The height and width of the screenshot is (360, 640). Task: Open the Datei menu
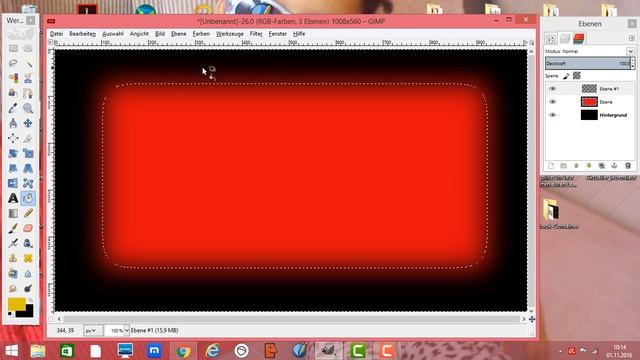tap(56, 34)
